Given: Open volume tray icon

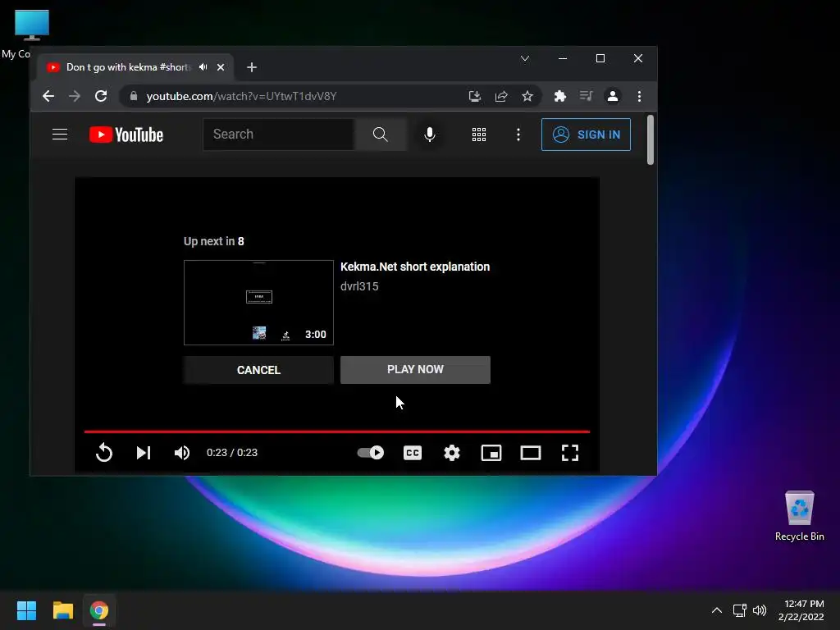Looking at the screenshot, I should (x=760, y=610).
